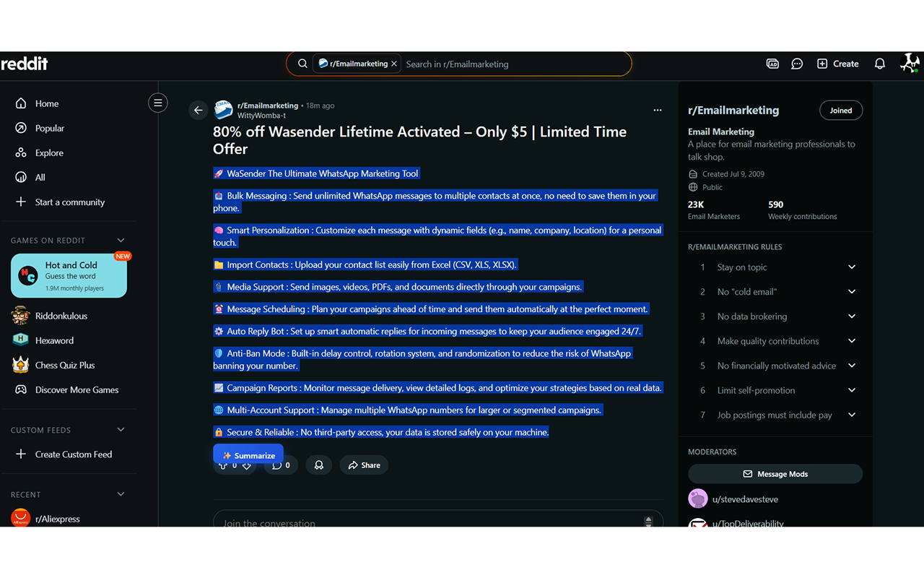Open r/Emailmarketing link above the post

click(x=268, y=105)
